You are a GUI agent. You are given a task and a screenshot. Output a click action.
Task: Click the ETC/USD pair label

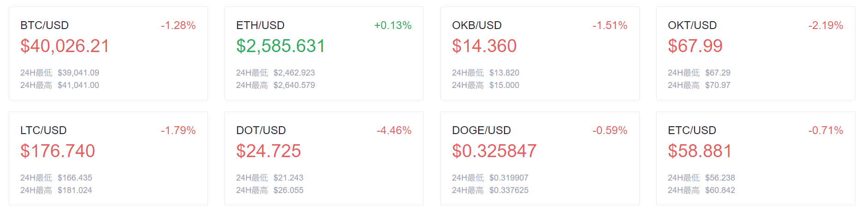click(x=692, y=130)
